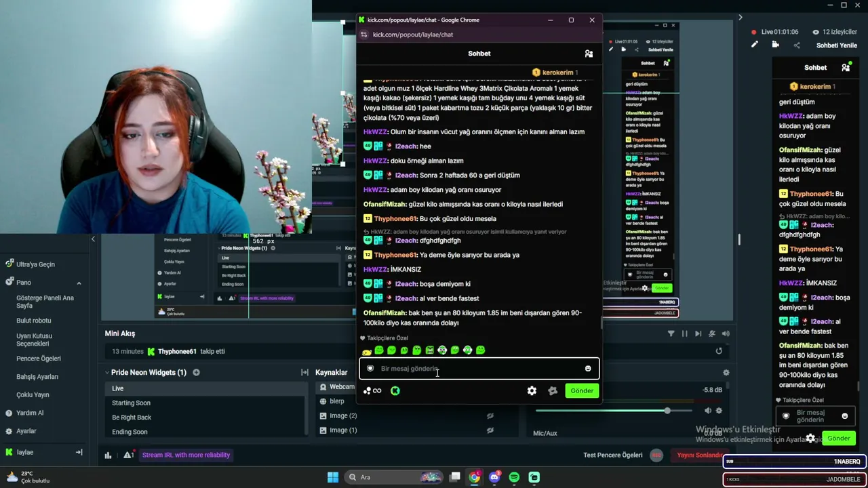Open Uyarı Kutusu Seçenekleri

34,340
